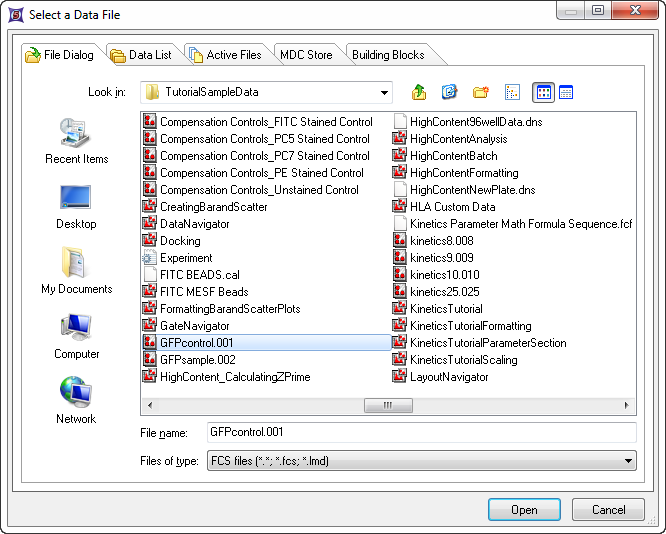Select Network in the places sidebar
The image size is (666, 534).
(x=77, y=401)
